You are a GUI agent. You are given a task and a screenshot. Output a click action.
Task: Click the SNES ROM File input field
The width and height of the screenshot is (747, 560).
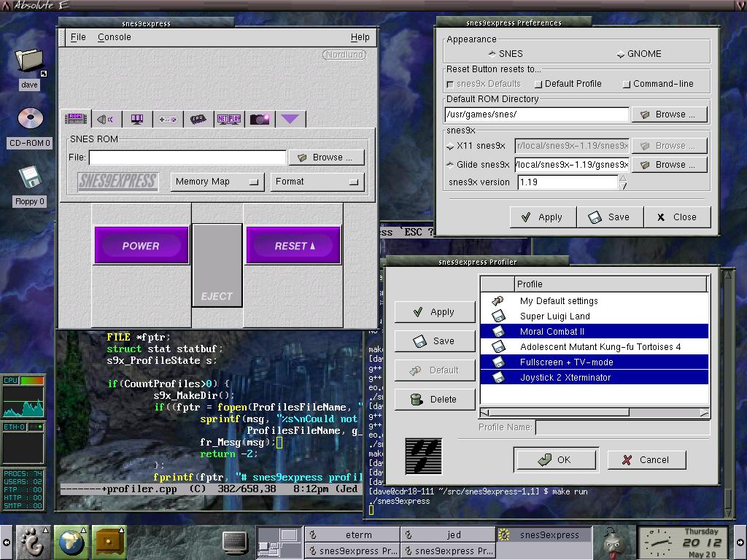187,157
